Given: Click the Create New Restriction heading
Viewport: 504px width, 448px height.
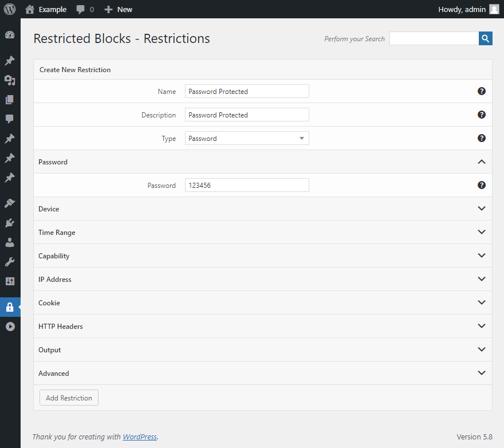Looking at the screenshot, I should point(75,70).
